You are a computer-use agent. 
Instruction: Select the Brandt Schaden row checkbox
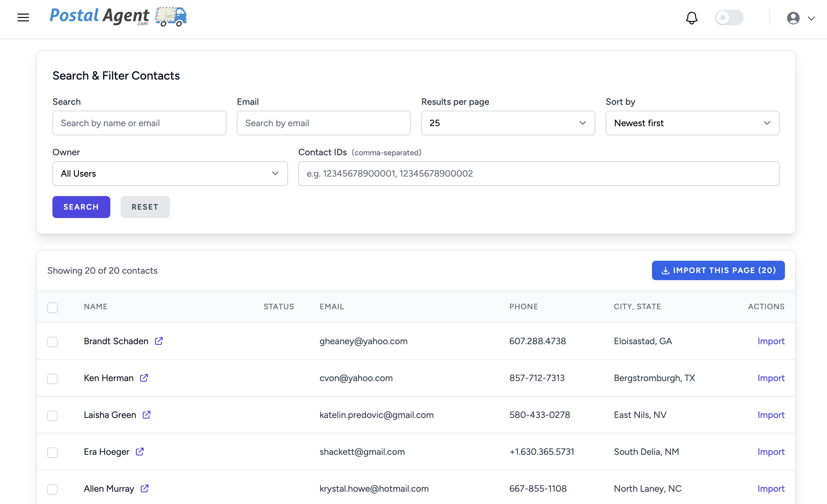point(52,342)
